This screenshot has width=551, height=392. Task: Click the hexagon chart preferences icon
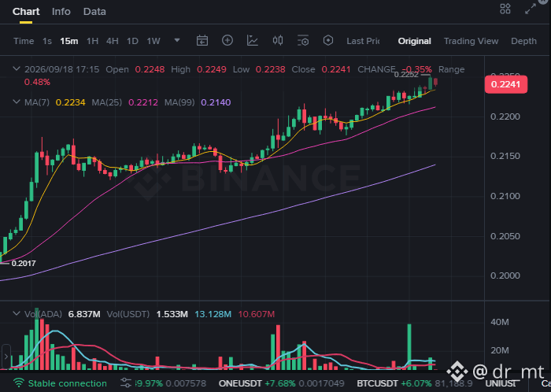click(328, 40)
